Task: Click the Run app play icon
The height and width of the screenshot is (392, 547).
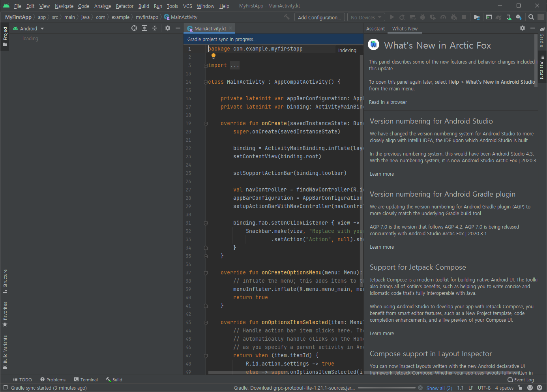Action: pos(392,17)
